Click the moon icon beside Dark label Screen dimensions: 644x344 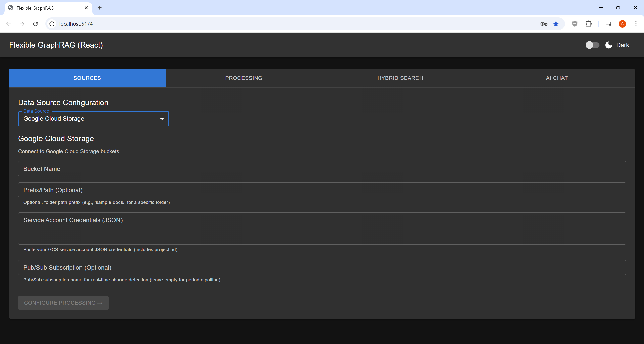coord(608,45)
